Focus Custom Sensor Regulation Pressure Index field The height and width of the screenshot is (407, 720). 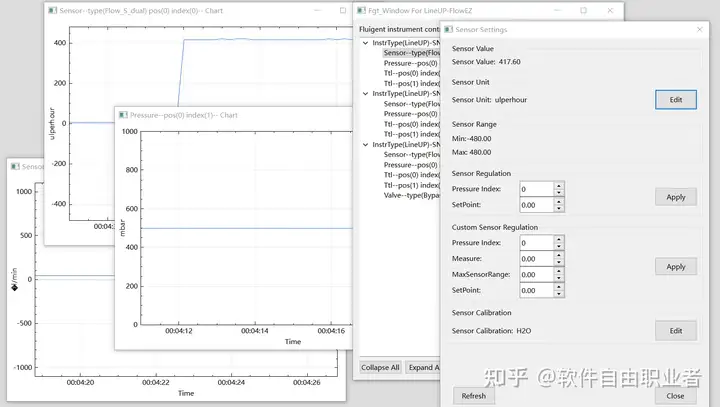536,243
